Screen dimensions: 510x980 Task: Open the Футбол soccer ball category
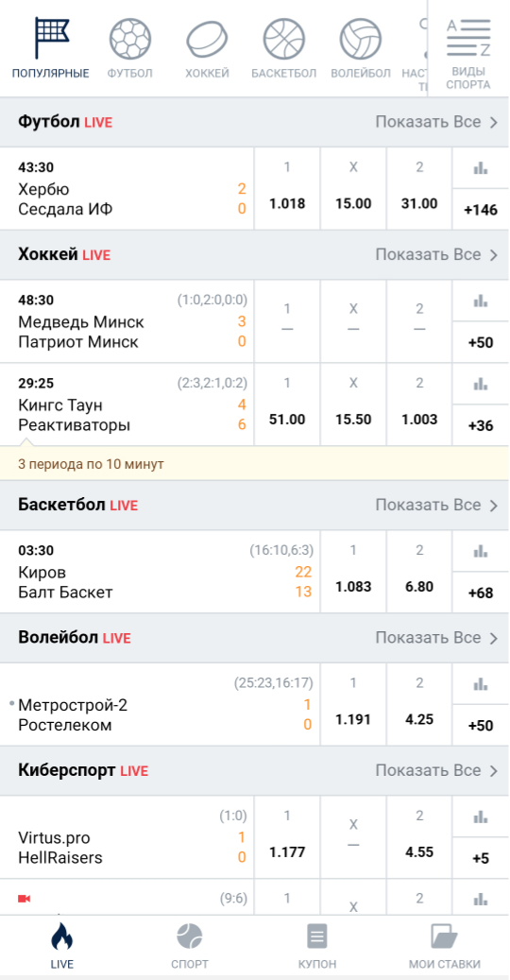pos(129,39)
